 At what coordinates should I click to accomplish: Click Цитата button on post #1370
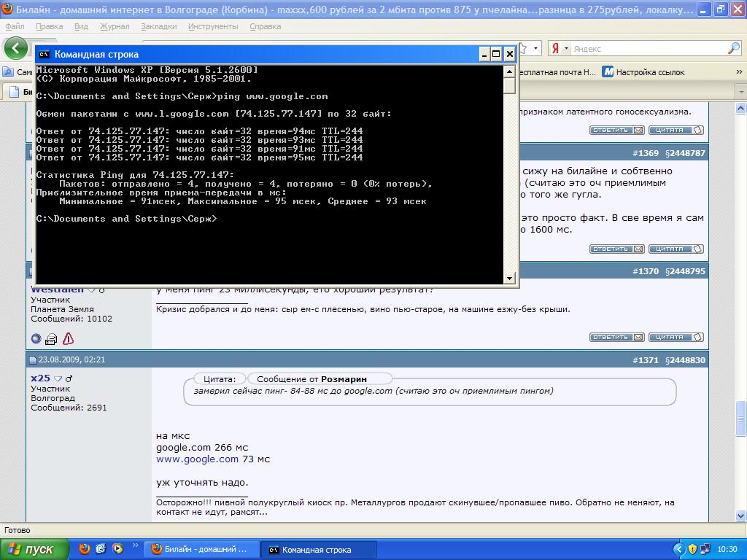click(x=676, y=337)
